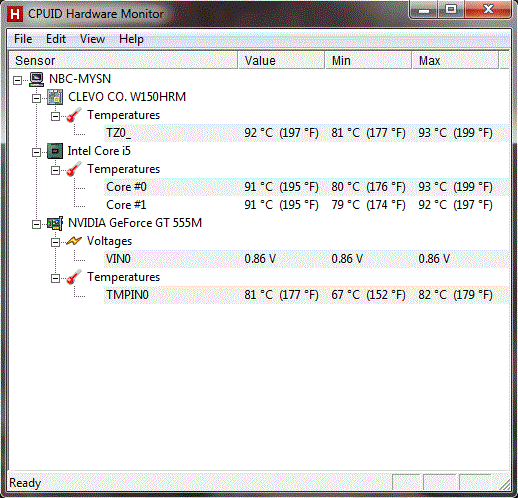Screen dimensions: 518x498
Task: Click the NVIDIA GeForce graphics card icon
Action: 55,223
